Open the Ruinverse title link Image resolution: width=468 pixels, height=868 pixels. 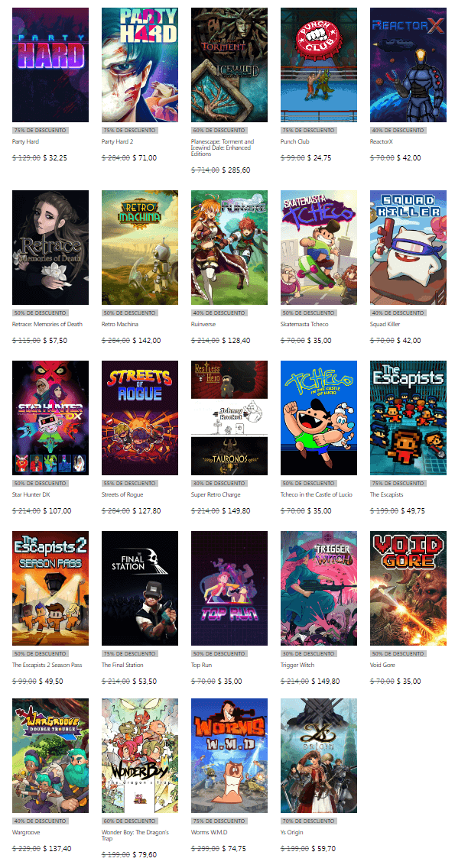(203, 325)
